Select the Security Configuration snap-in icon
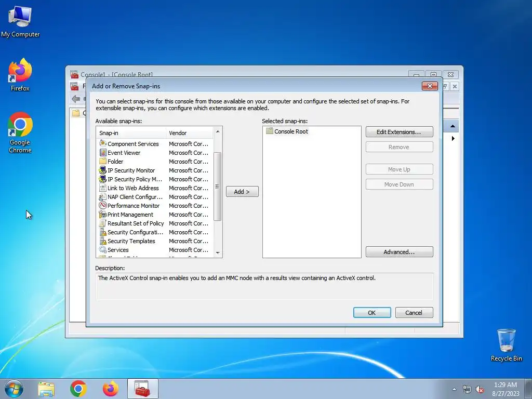Screen dimensions: 532x399 click(x=102, y=232)
